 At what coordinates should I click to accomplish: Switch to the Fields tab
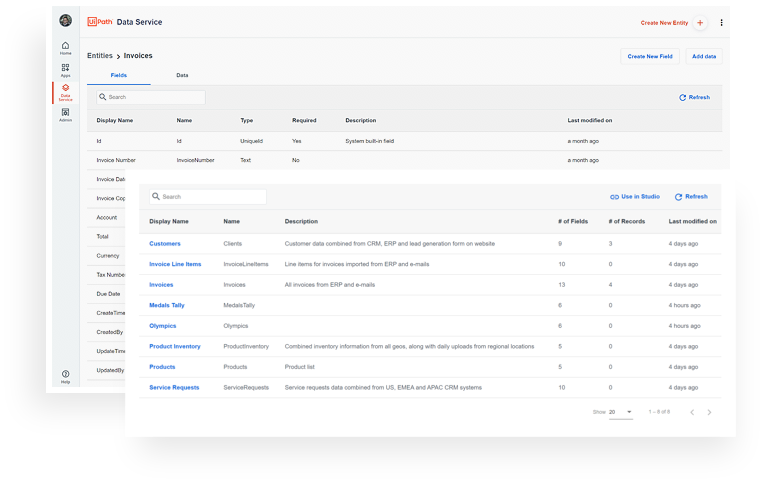[x=118, y=75]
